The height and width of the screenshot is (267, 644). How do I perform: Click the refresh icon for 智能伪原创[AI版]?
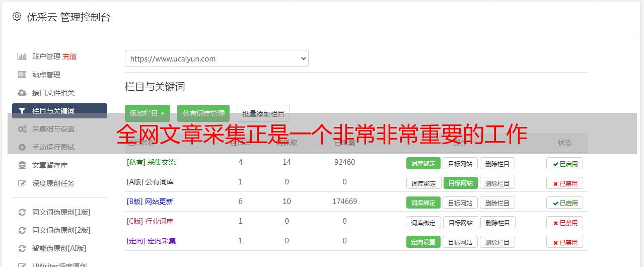pos(22,248)
